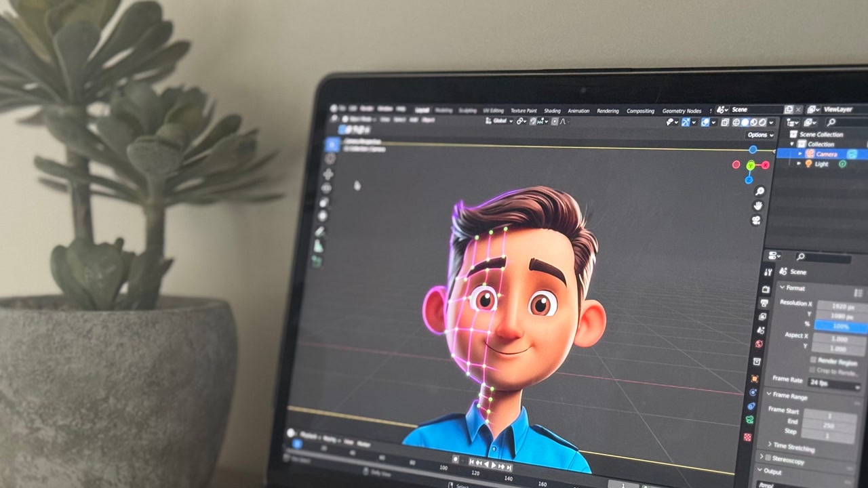This screenshot has height=488, width=868.
Task: Open the Physics properties tab icon
Action: (x=753, y=392)
